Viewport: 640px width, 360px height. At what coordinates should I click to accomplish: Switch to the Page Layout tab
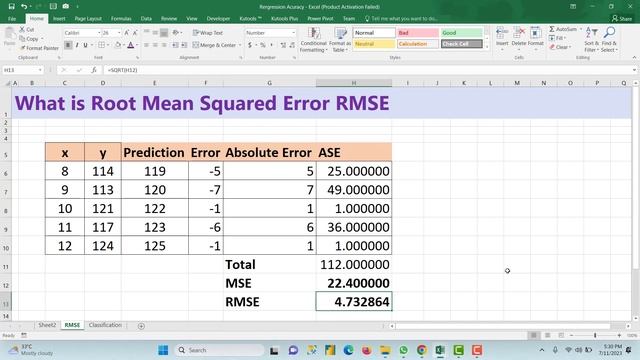(x=88, y=19)
